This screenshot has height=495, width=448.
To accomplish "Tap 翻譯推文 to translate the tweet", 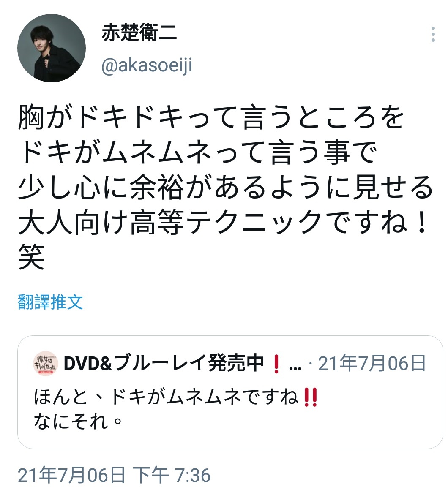I will [x=50, y=302].
